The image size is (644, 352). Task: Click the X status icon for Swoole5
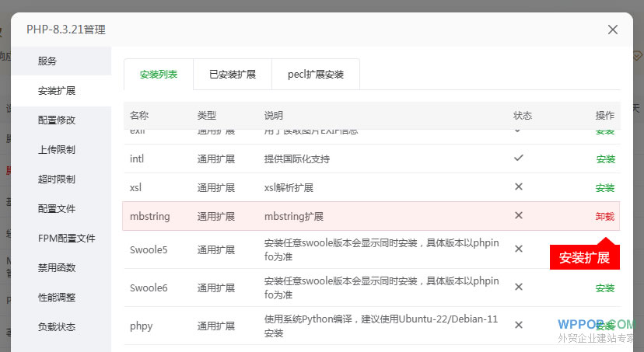tap(519, 249)
